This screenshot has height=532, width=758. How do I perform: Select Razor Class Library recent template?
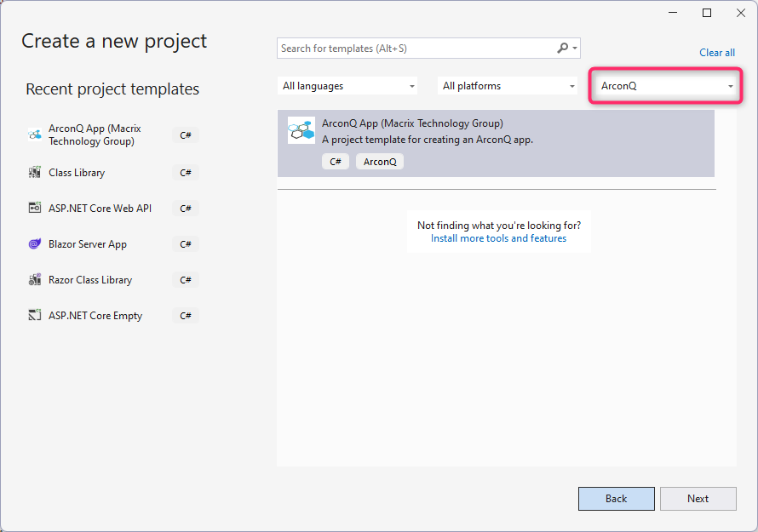point(113,280)
